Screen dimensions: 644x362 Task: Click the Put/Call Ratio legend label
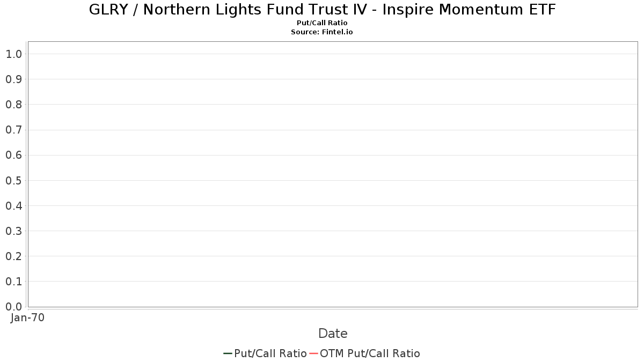click(x=270, y=353)
